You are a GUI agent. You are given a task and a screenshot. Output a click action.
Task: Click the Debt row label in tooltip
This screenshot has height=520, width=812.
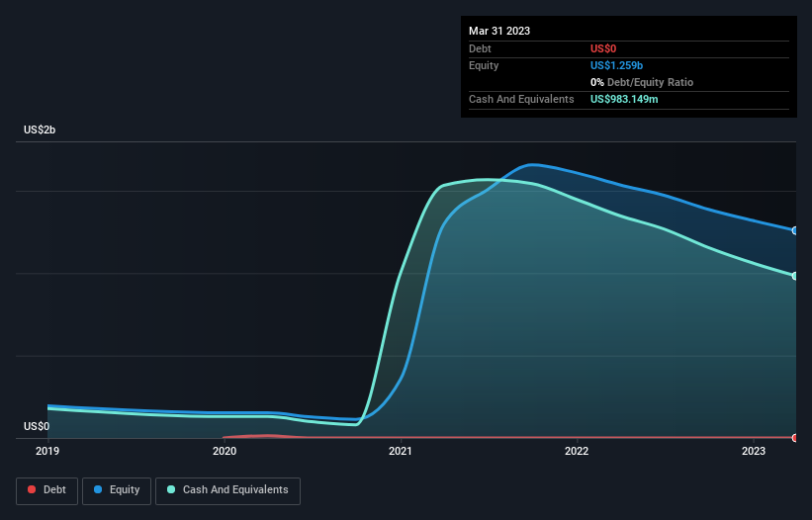click(x=480, y=48)
